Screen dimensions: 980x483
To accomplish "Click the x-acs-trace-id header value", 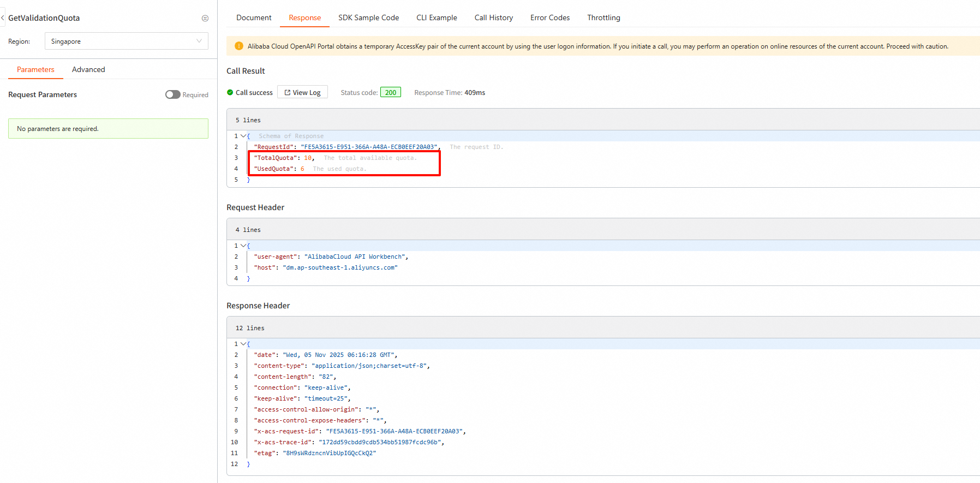I will pyautogui.click(x=380, y=442).
